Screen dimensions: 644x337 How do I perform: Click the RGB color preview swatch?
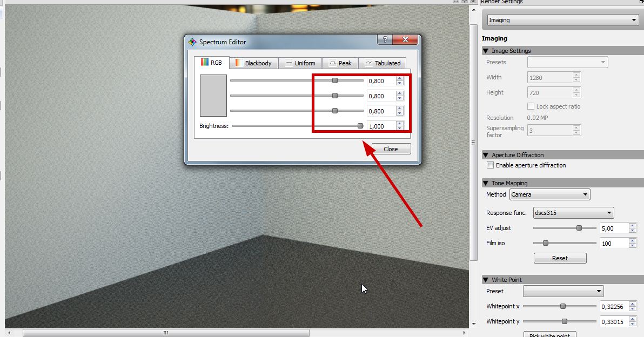point(213,96)
